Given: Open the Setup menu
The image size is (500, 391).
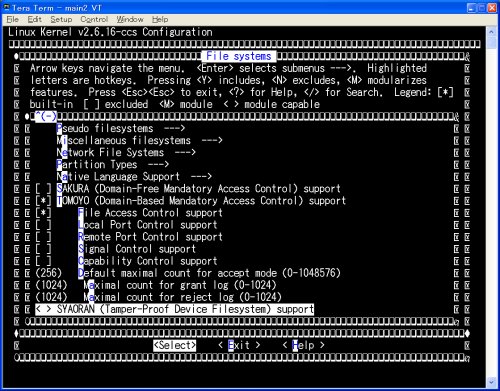Looking at the screenshot, I should point(61,19).
